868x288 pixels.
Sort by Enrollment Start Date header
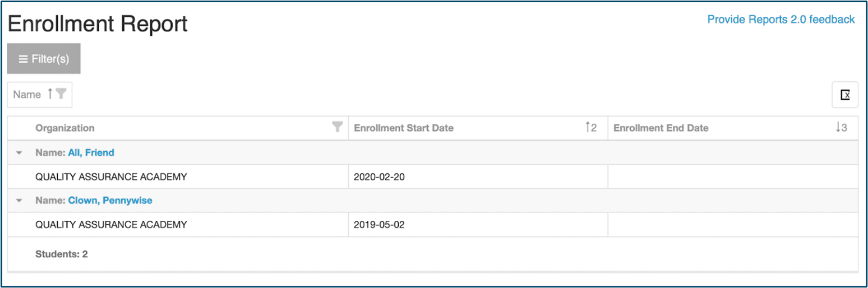[404, 128]
